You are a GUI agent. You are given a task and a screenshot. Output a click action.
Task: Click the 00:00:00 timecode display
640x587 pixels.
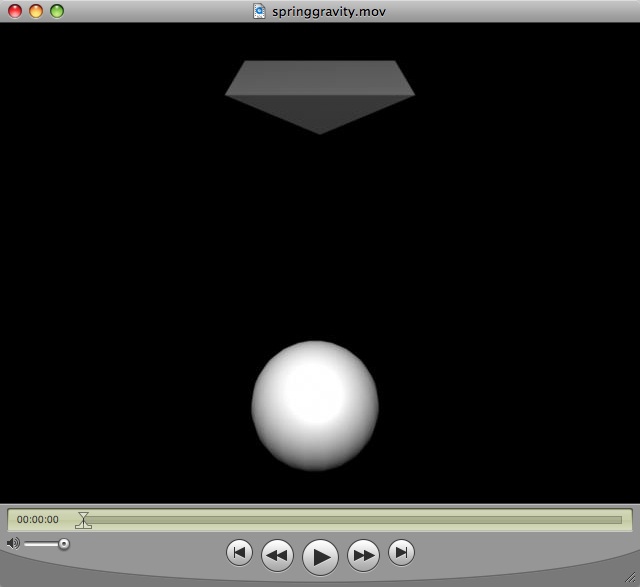click(x=38, y=520)
